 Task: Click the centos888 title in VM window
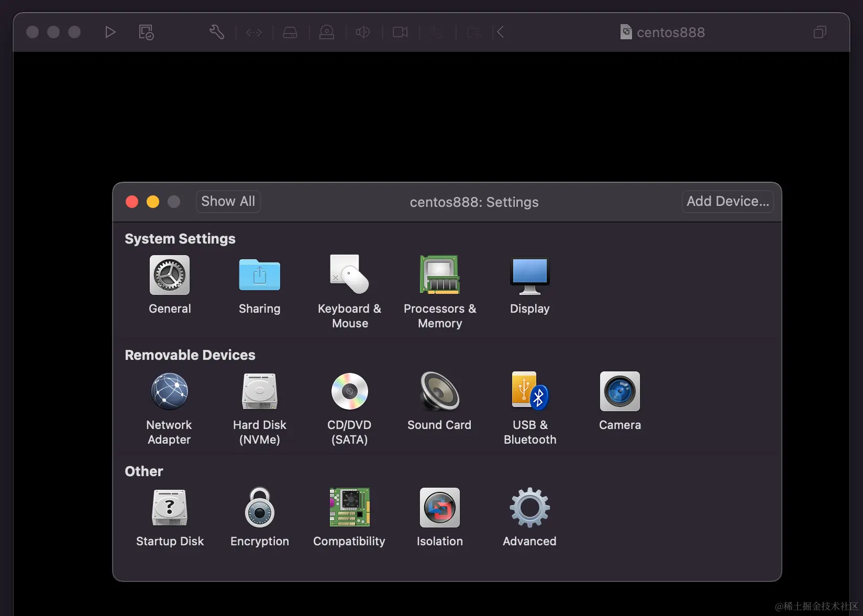pos(671,32)
